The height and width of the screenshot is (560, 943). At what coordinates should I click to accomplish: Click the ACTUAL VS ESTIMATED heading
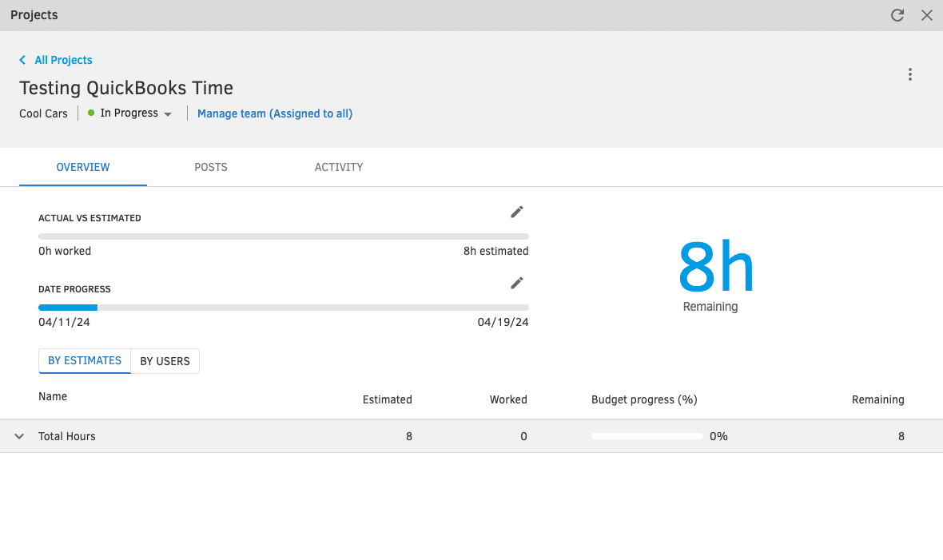90,218
